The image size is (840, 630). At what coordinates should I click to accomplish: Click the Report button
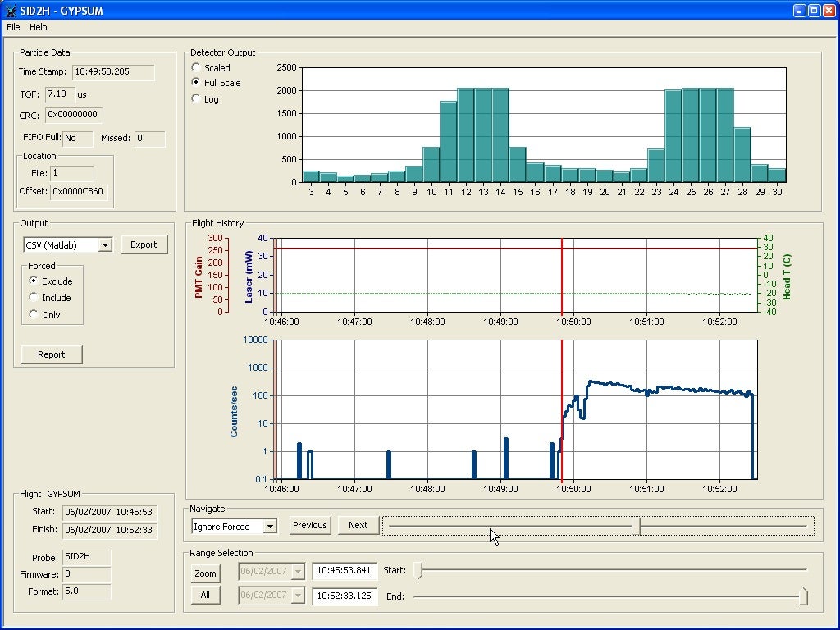click(52, 354)
